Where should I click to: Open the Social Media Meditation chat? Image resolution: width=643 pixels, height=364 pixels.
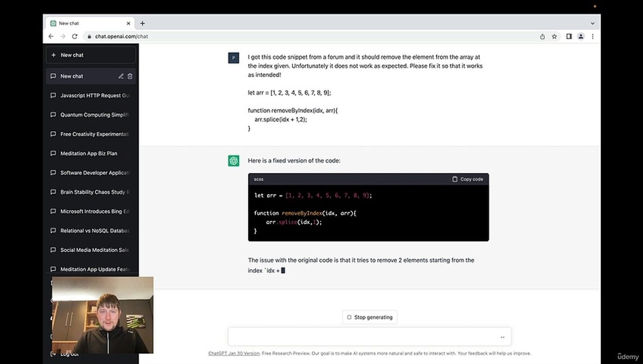point(91,250)
